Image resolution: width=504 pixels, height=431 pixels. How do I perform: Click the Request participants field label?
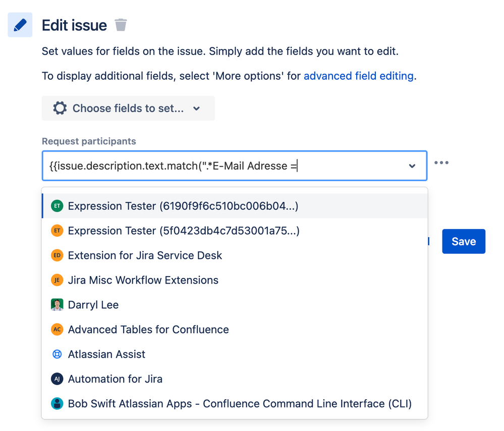click(x=89, y=141)
